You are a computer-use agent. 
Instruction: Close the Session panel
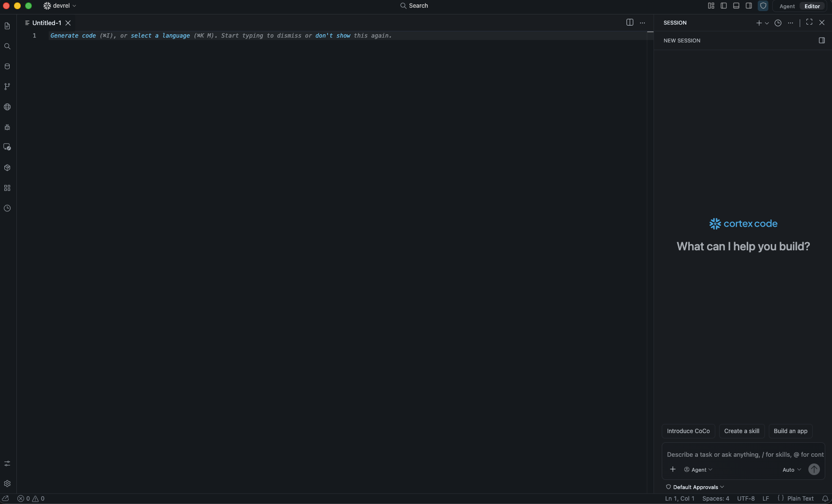822,23
